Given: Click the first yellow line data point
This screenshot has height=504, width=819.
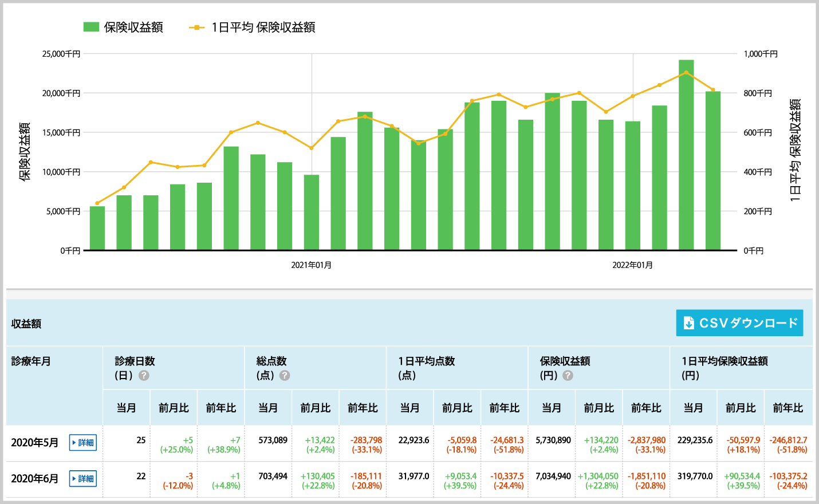Looking at the screenshot, I should (97, 203).
